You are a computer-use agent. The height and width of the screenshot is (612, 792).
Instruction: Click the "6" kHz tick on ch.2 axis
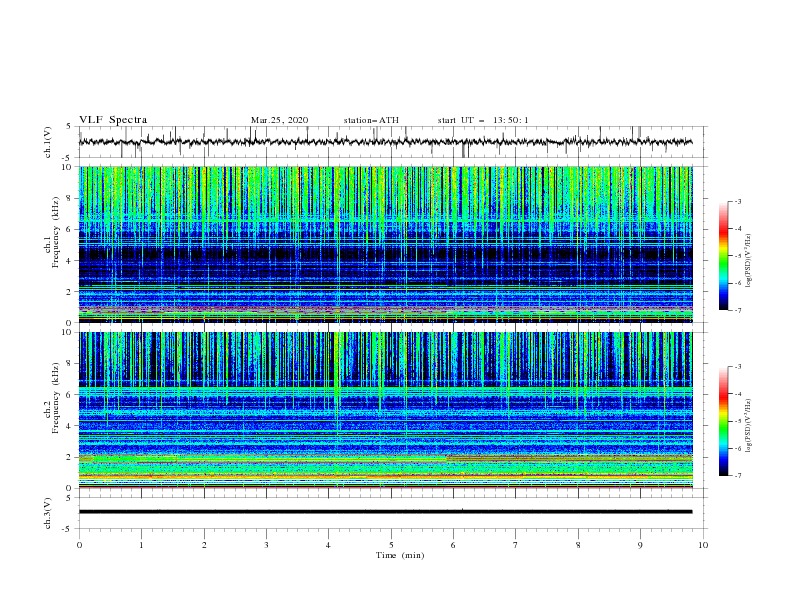tap(69, 394)
